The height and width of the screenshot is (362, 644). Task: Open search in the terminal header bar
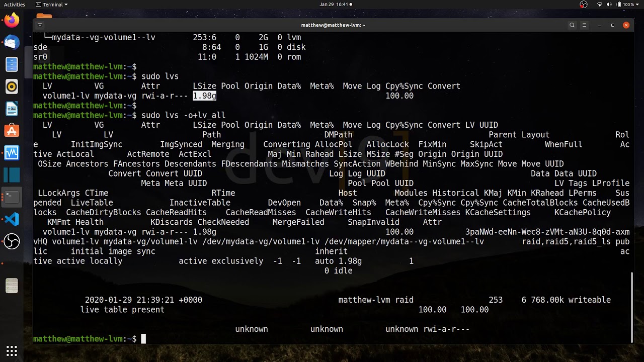(572, 25)
